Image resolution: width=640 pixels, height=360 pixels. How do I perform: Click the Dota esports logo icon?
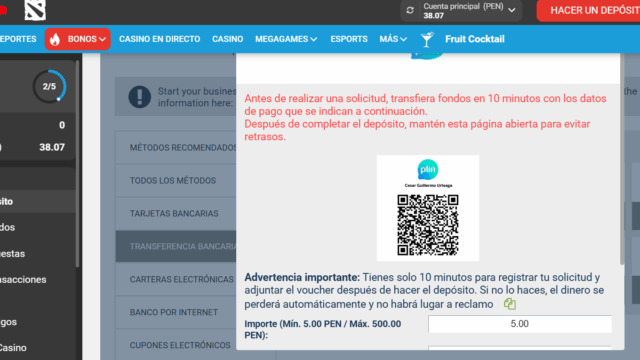point(35,10)
